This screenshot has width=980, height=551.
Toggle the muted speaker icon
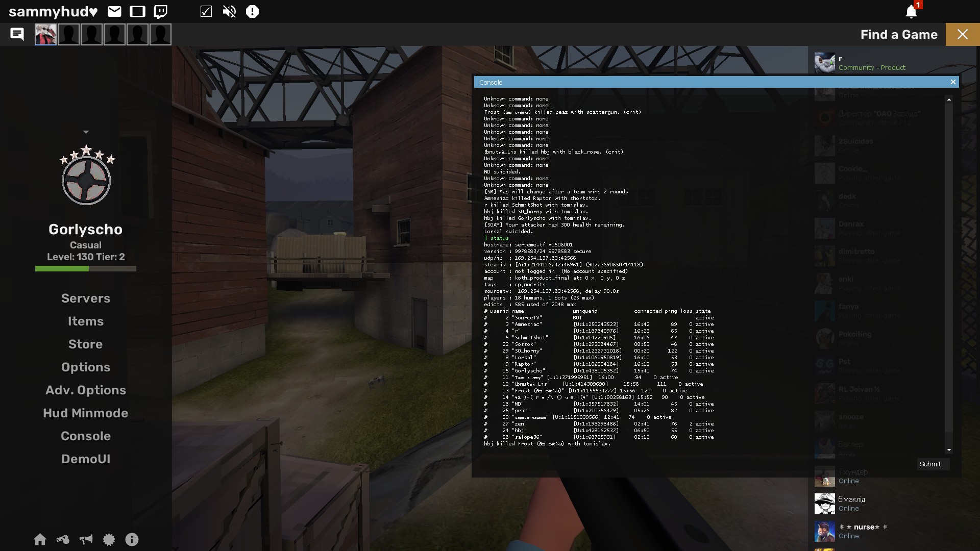[229, 11]
